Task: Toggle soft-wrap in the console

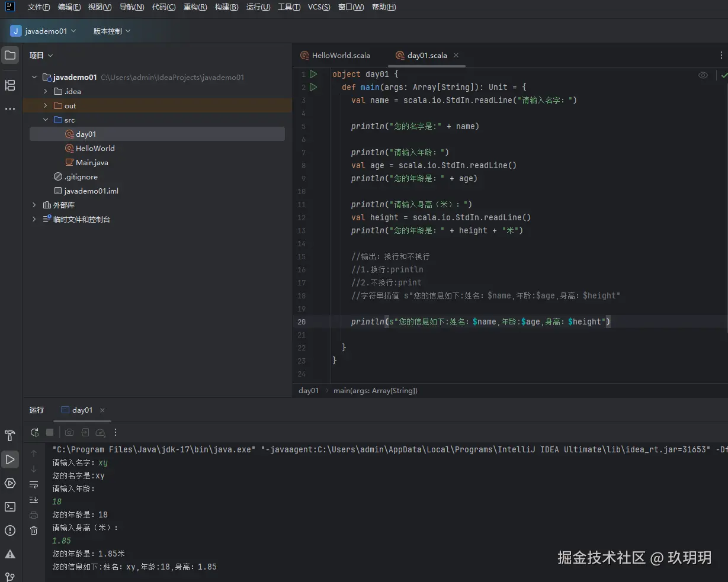Action: pos(34,484)
